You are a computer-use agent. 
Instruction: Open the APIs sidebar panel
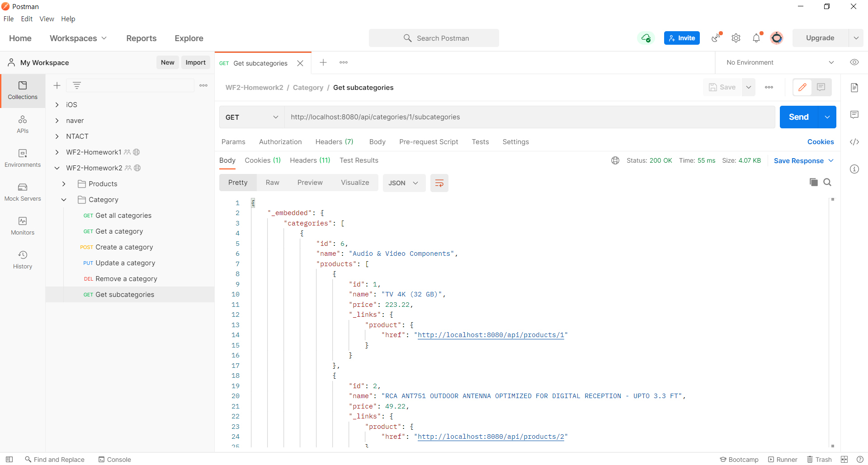[23, 124]
